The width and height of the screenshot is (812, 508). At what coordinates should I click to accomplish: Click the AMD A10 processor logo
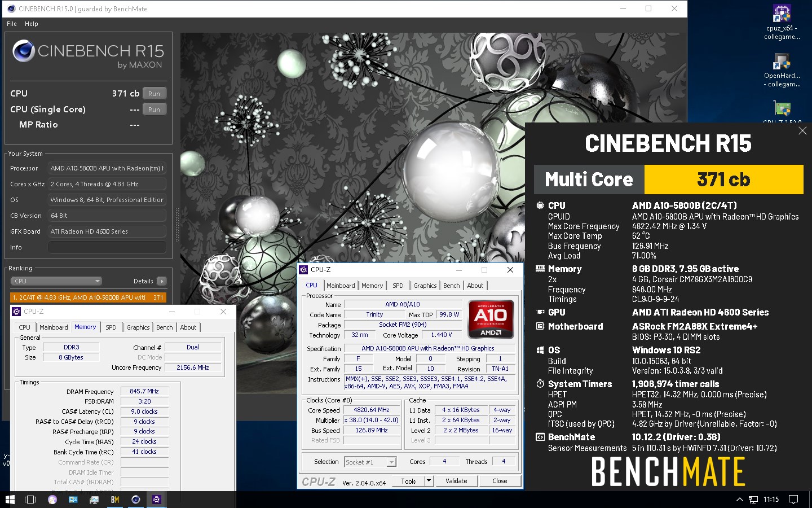491,319
